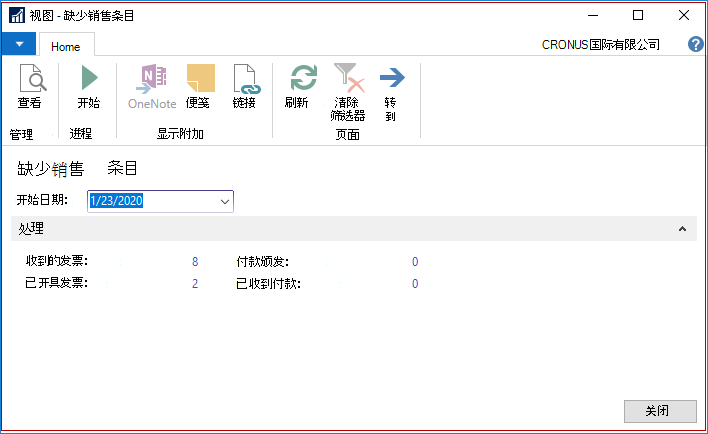
Task: Click the app icon in title bar
Action: [17, 15]
